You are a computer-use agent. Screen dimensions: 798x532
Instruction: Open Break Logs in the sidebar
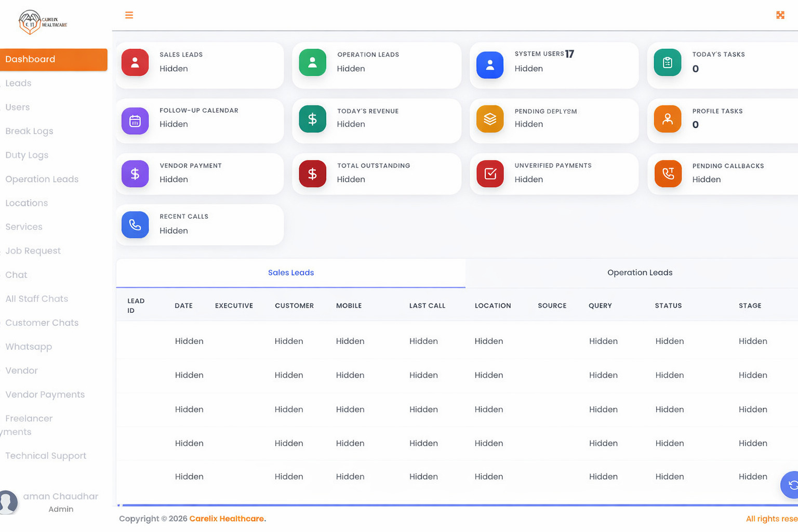point(29,131)
